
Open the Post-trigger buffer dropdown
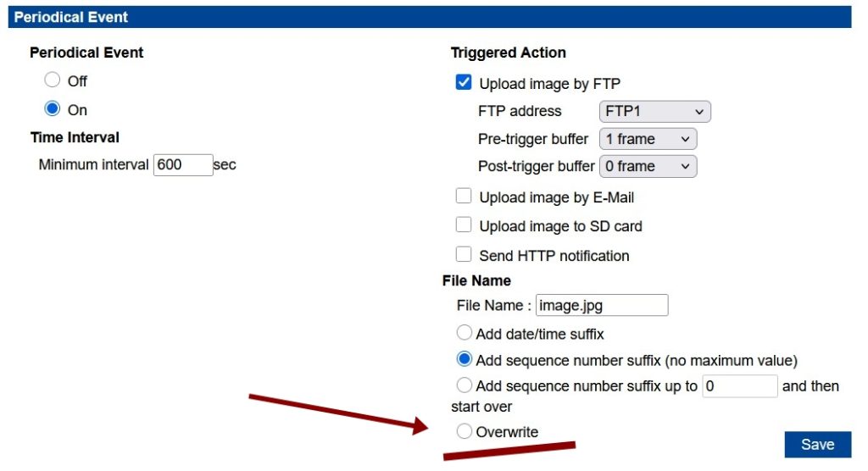tap(648, 167)
